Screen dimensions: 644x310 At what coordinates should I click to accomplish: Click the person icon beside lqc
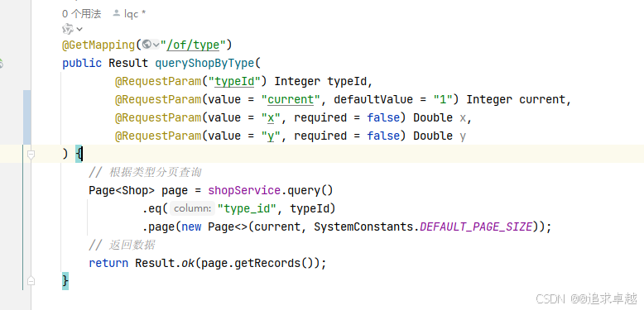point(116,13)
